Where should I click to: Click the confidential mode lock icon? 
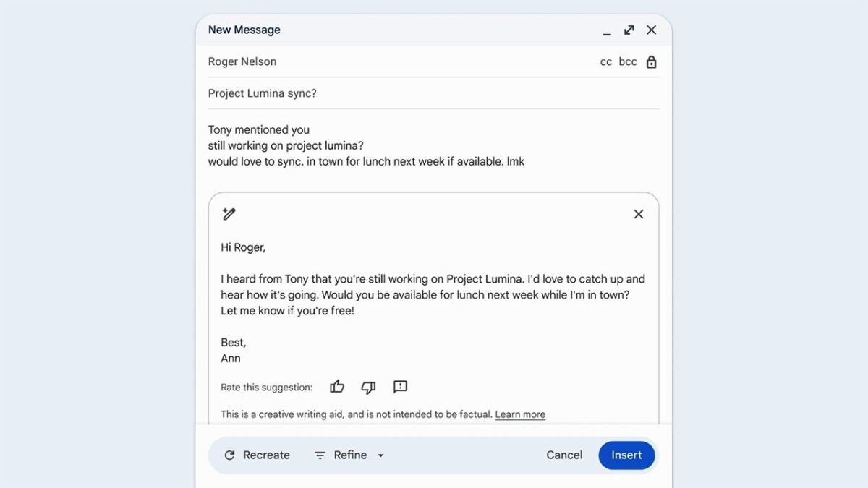pyautogui.click(x=650, y=61)
